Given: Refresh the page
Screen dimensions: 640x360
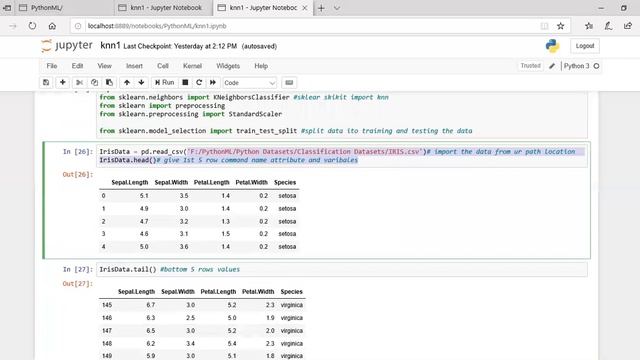Looking at the screenshot, I should [32, 26].
